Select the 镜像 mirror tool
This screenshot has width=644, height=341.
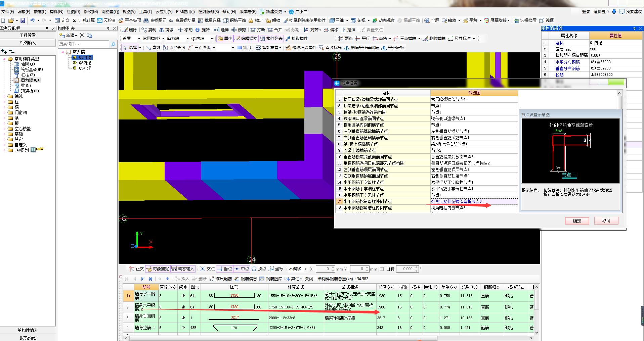[166, 30]
